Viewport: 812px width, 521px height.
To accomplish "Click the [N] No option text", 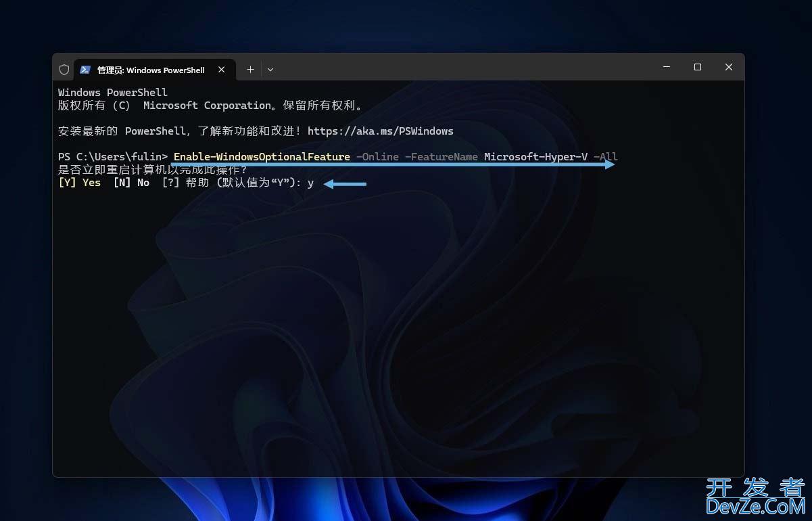I will coord(131,183).
